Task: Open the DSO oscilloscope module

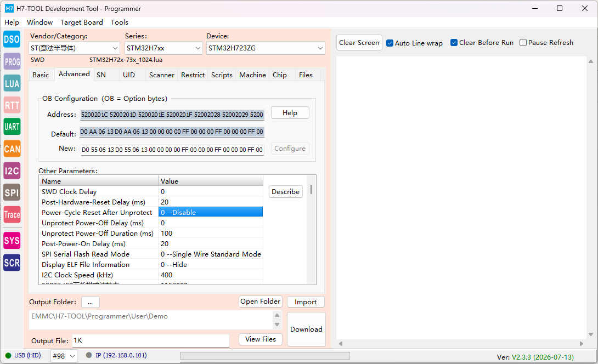Action: 12,39
